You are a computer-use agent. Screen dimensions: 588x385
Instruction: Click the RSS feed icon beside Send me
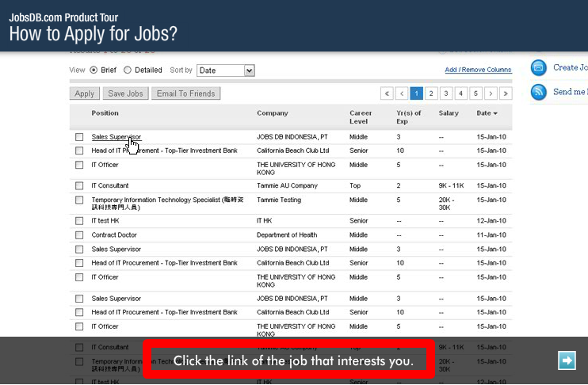coord(539,92)
